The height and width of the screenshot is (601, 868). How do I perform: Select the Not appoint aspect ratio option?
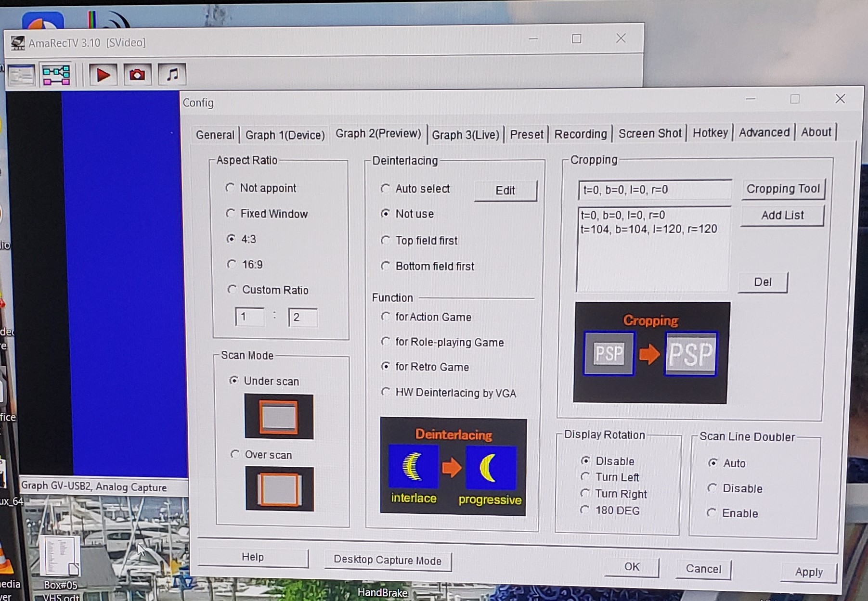coord(261,188)
